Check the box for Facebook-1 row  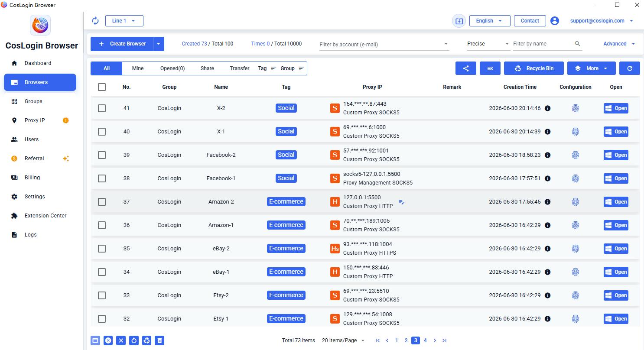(102, 178)
